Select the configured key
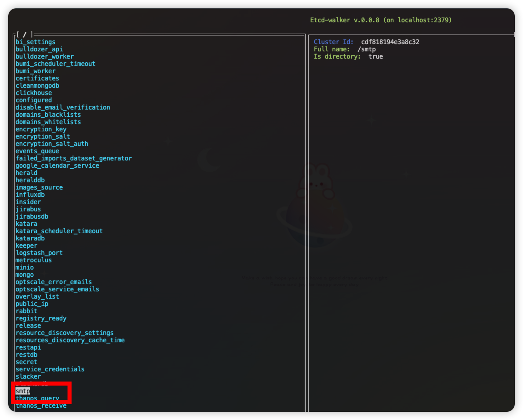The width and height of the screenshot is (523, 420). [33, 100]
